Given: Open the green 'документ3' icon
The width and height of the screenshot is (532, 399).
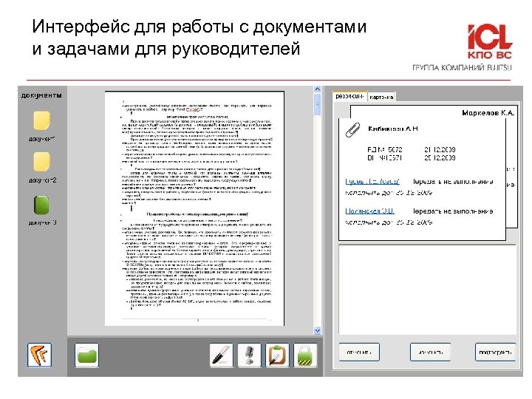Looking at the screenshot, I should (x=41, y=205).
